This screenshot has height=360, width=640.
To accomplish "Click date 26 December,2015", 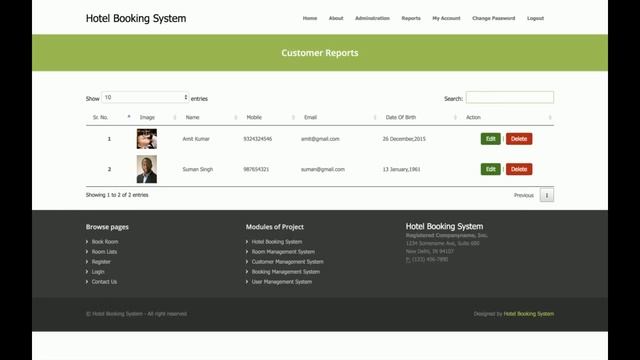I will pos(404,139).
